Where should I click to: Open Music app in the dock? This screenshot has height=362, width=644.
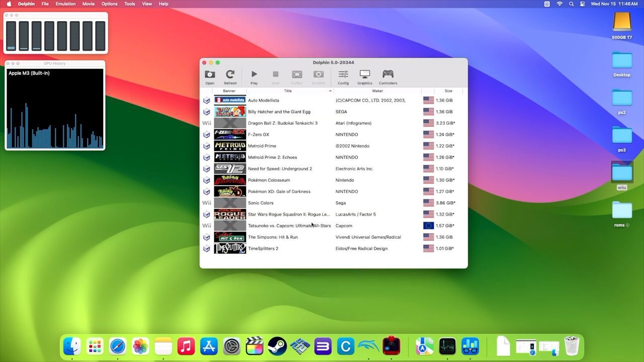click(186, 346)
